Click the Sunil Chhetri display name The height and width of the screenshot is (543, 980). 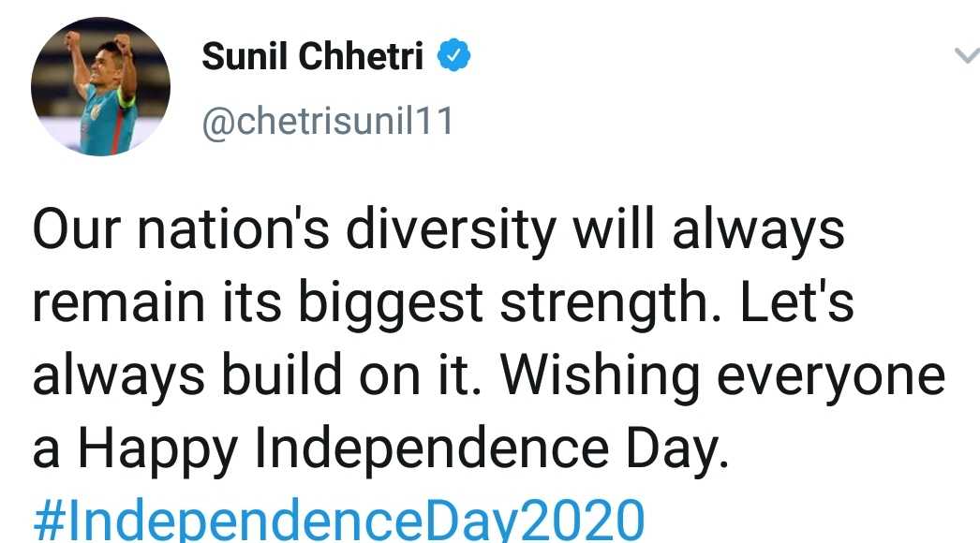313,56
